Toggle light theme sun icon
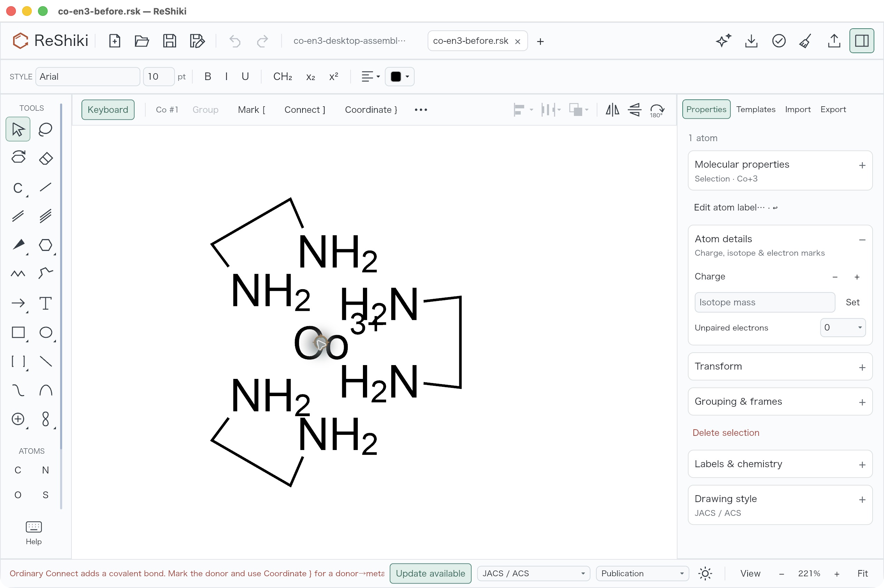Image resolution: width=884 pixels, height=588 pixels. (x=705, y=574)
